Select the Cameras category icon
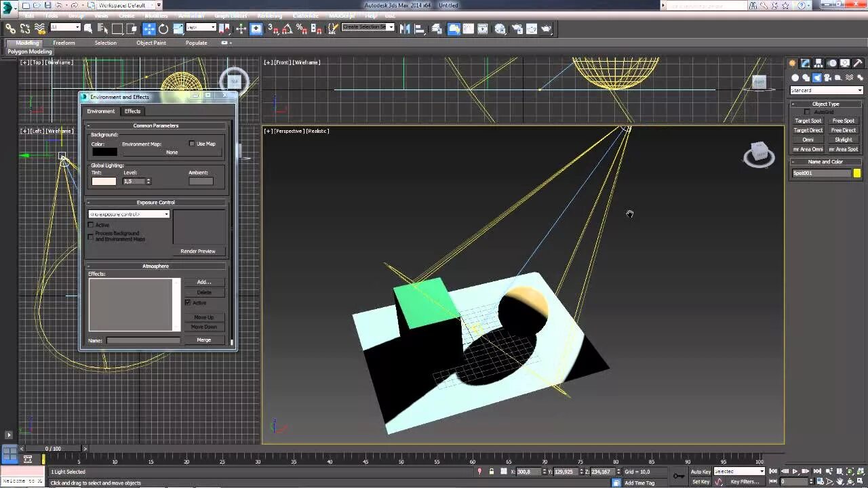 point(827,78)
